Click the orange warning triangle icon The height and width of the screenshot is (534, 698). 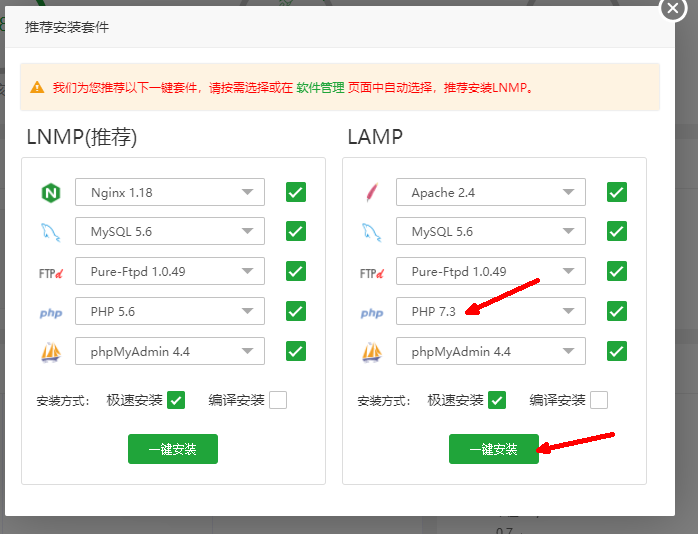[38, 88]
